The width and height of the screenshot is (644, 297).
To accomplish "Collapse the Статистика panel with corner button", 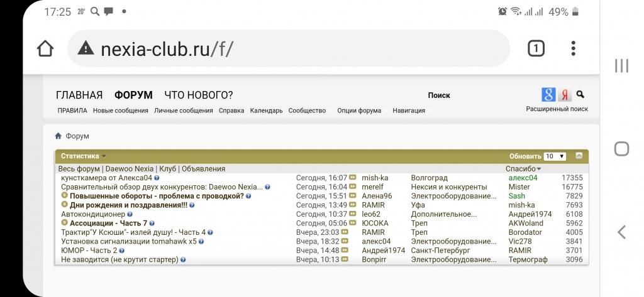I will coord(579,156).
